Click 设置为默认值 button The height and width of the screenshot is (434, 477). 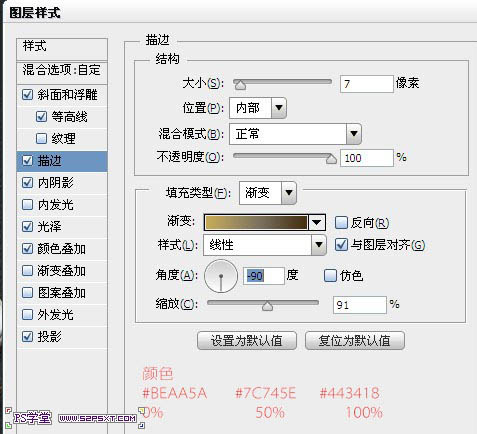pyautogui.click(x=247, y=341)
